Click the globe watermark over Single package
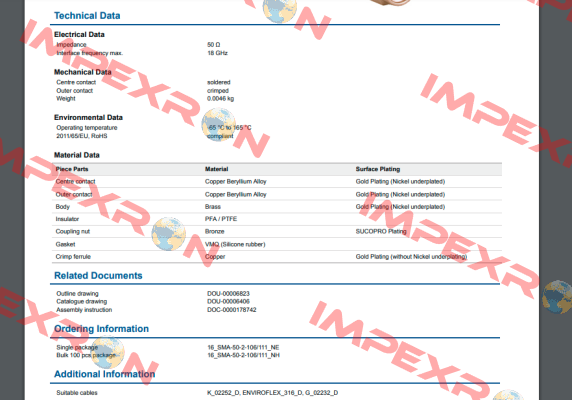The image size is (572, 400). coord(108,352)
